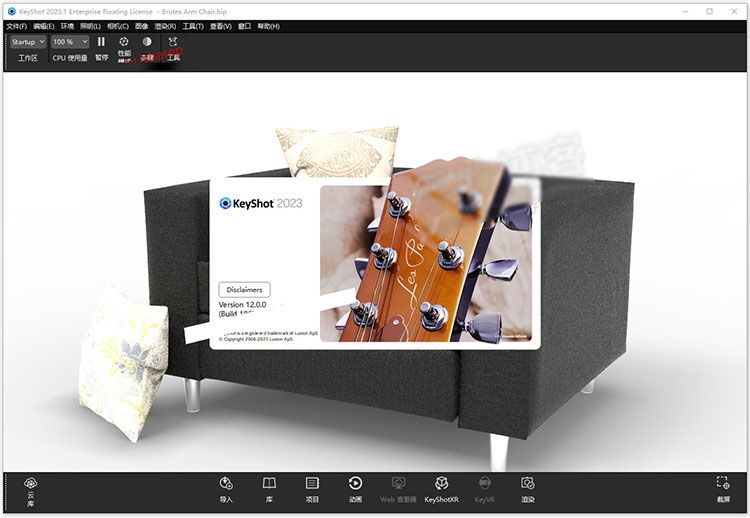Screen dimensions: 750x518
Task: Expand the Startup workspace dropdown
Action: pyautogui.click(x=28, y=42)
